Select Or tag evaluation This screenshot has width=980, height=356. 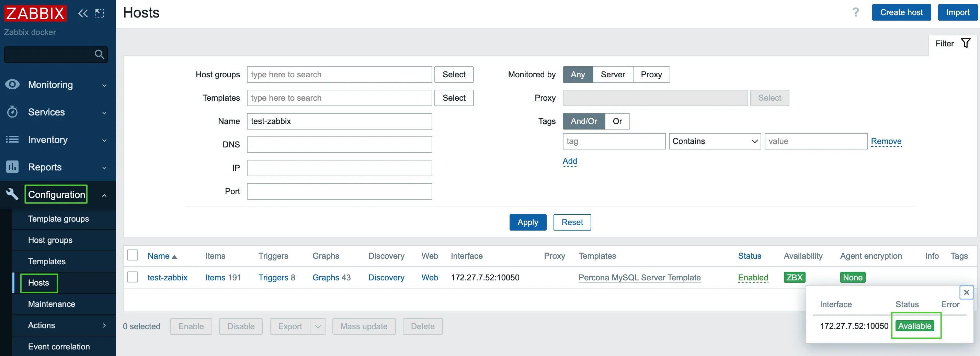pyautogui.click(x=617, y=121)
